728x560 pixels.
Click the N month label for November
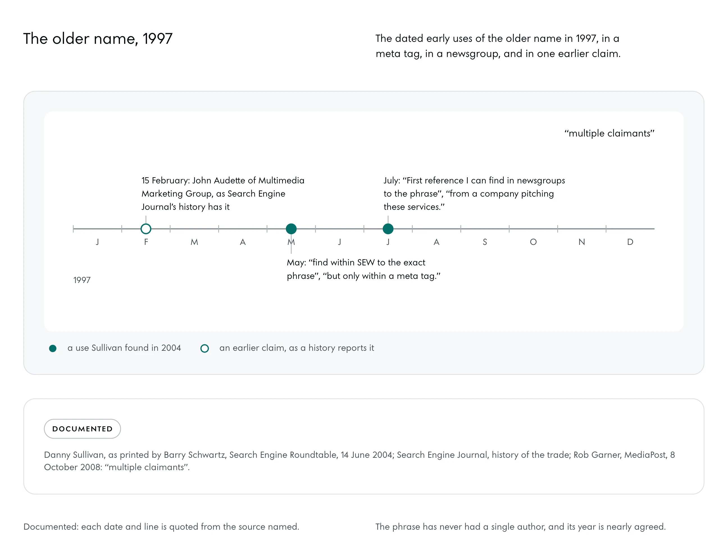(582, 242)
